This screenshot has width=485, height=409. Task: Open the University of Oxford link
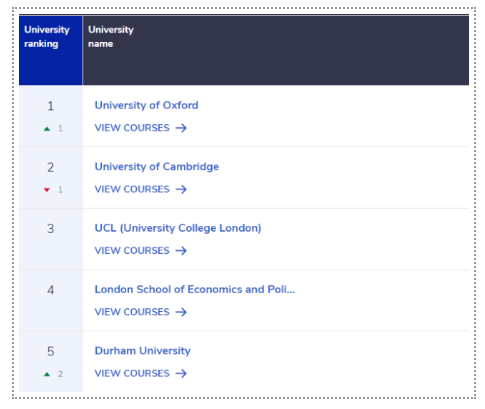(x=146, y=105)
